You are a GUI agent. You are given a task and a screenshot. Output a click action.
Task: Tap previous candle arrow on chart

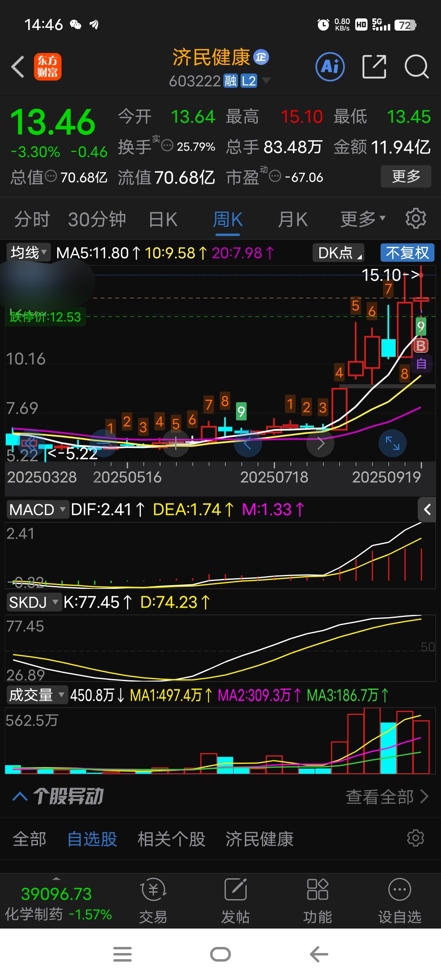(x=248, y=443)
